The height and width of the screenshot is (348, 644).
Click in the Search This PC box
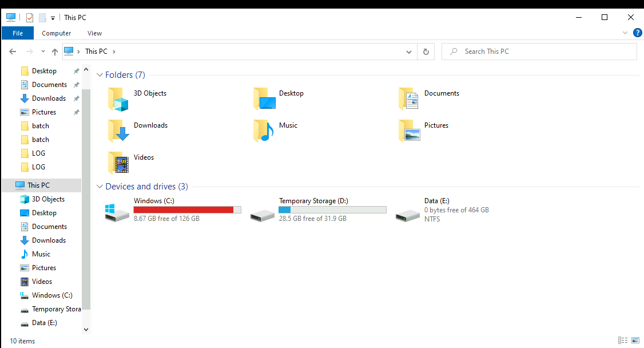point(539,52)
